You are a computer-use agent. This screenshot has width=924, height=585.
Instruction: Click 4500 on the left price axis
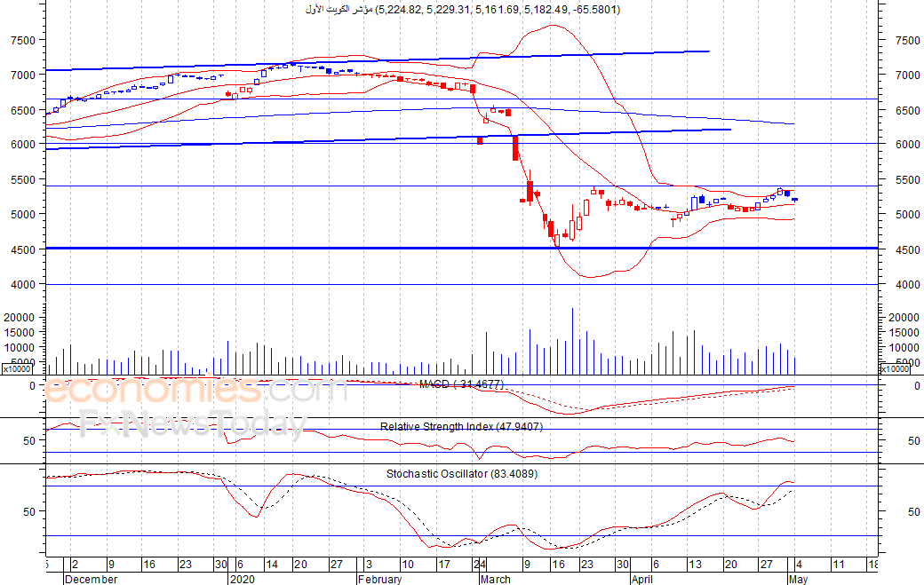pos(24,250)
